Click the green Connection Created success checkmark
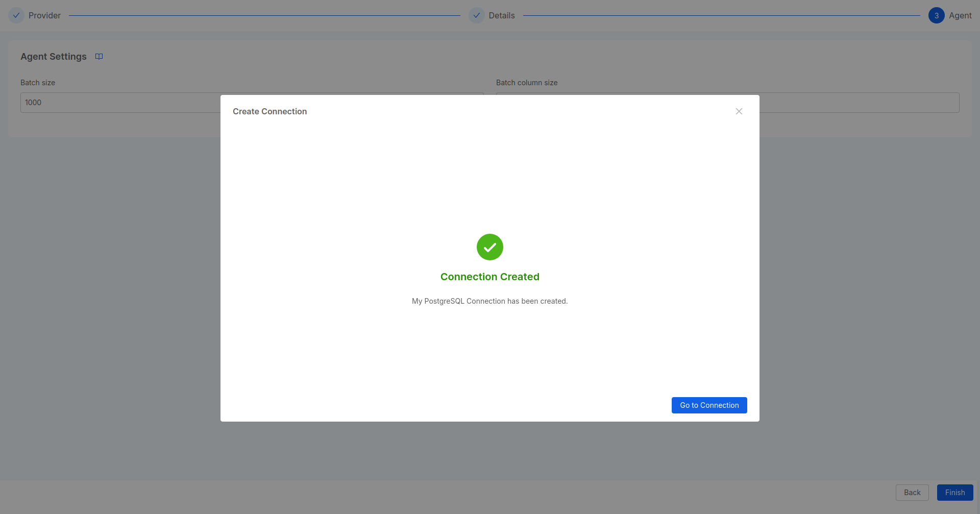Viewport: 980px width, 514px height. click(489, 247)
